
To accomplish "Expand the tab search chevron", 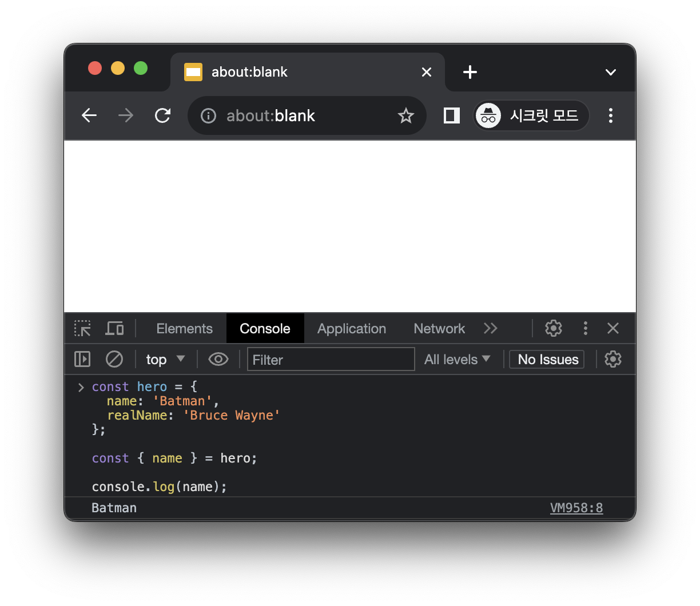I will click(611, 72).
